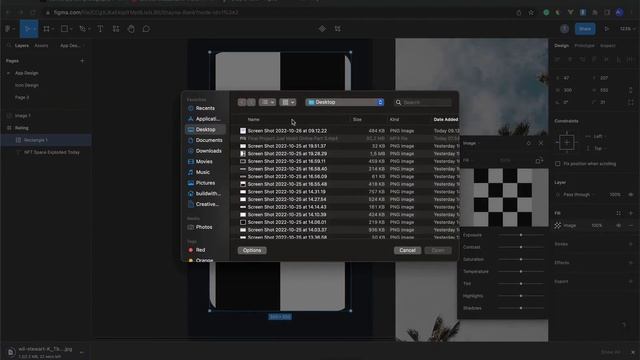The height and width of the screenshot is (360, 640).
Task: Switch to the Design tab
Action: click(x=562, y=46)
